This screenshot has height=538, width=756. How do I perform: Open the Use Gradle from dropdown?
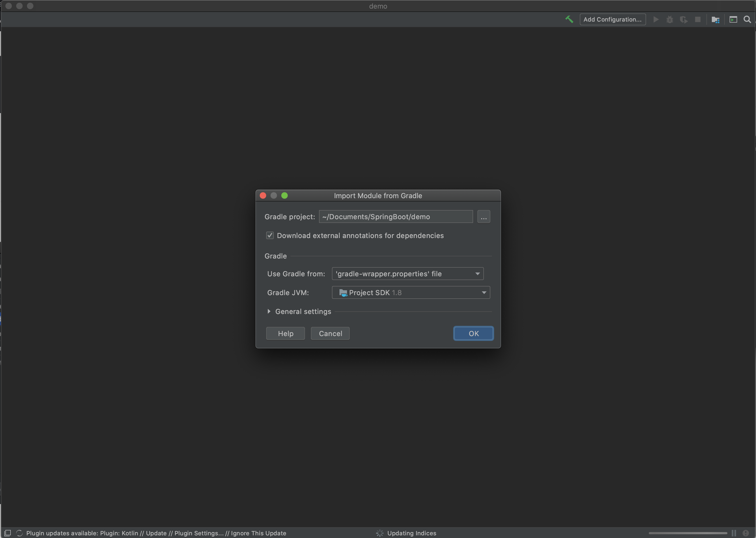pyautogui.click(x=407, y=274)
